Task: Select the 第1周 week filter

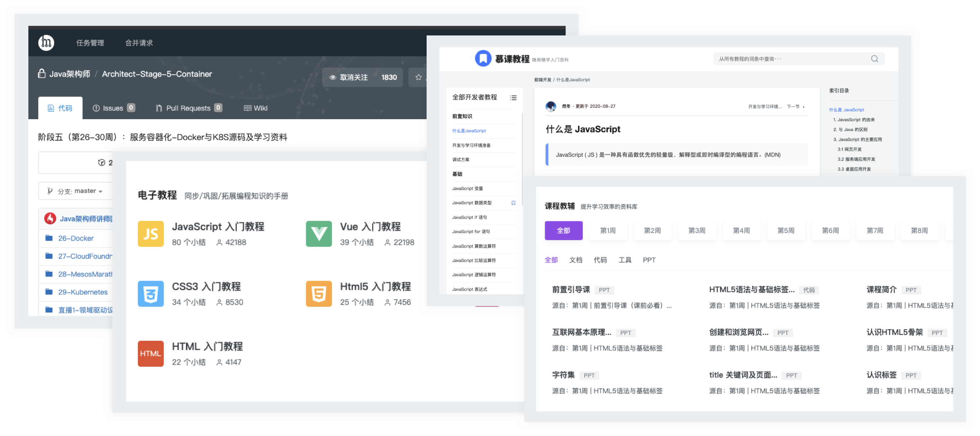Action: tap(607, 231)
